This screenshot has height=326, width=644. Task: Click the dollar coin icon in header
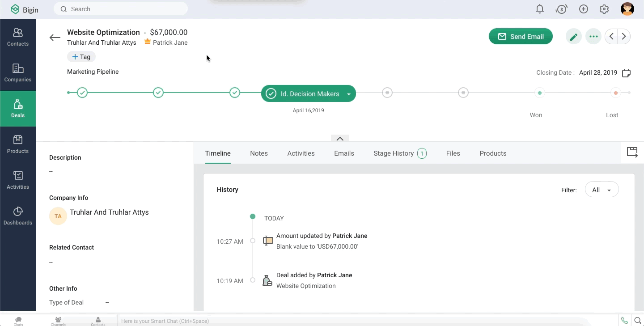coord(562,9)
